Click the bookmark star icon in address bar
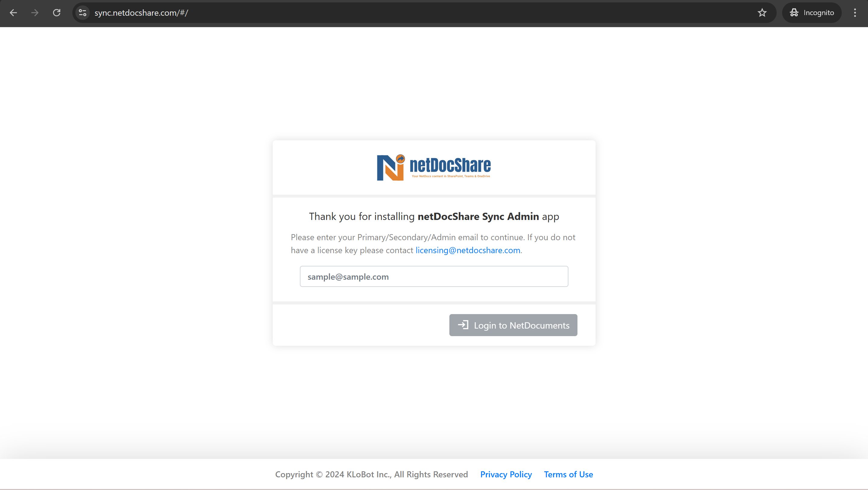Viewport: 868px width, 490px height. pos(762,13)
